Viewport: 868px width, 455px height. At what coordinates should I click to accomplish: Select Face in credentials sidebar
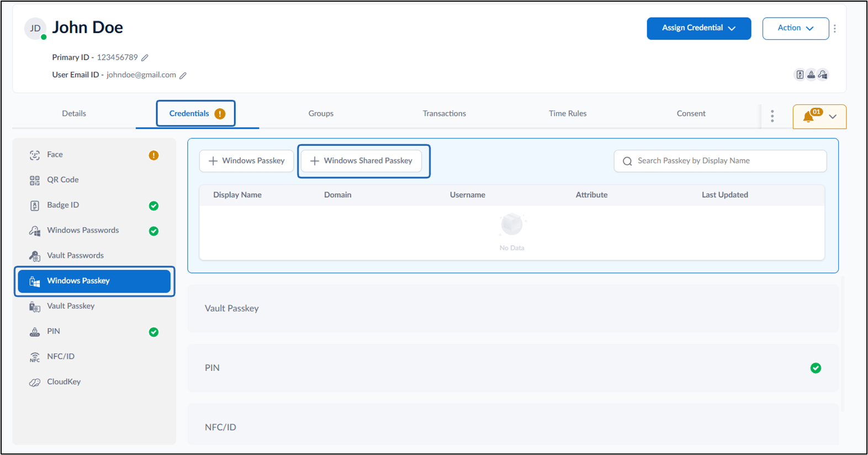(94, 155)
